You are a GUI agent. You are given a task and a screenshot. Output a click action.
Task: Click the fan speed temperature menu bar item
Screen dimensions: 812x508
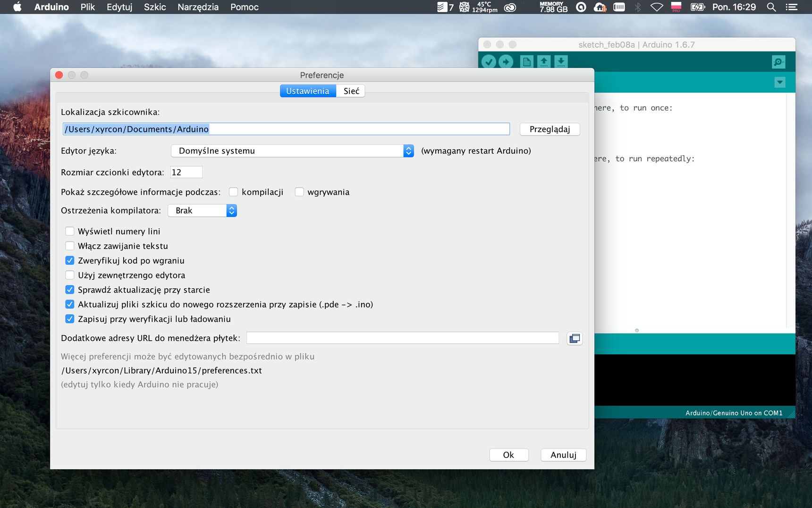[479, 7]
